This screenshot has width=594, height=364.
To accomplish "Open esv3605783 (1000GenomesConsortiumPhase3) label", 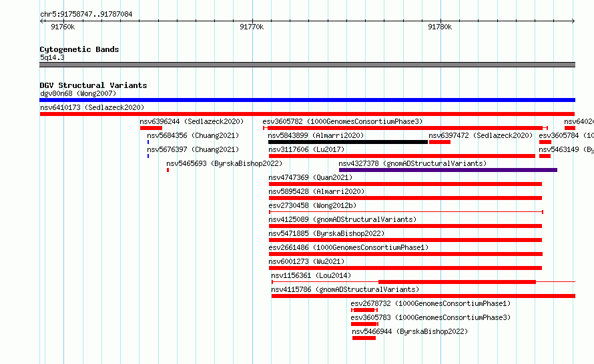I will coord(430,317).
